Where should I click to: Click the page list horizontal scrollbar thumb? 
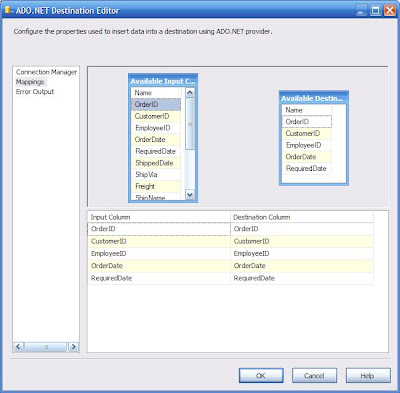[x=46, y=347]
